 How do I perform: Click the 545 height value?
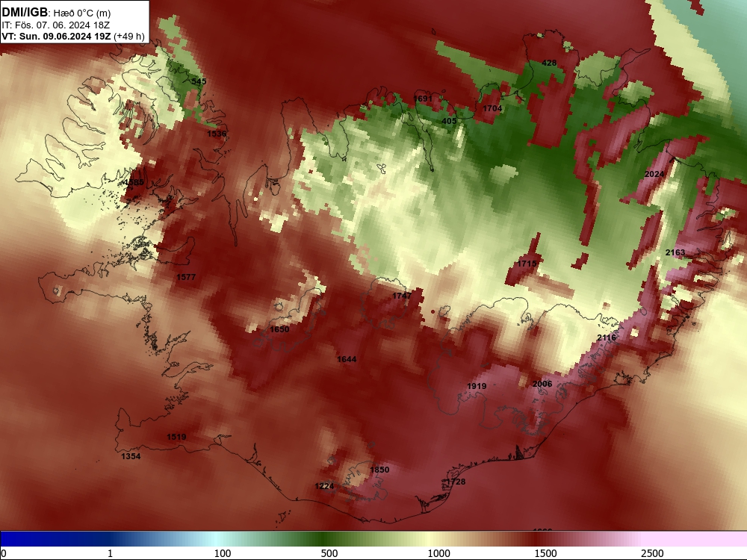(x=199, y=81)
